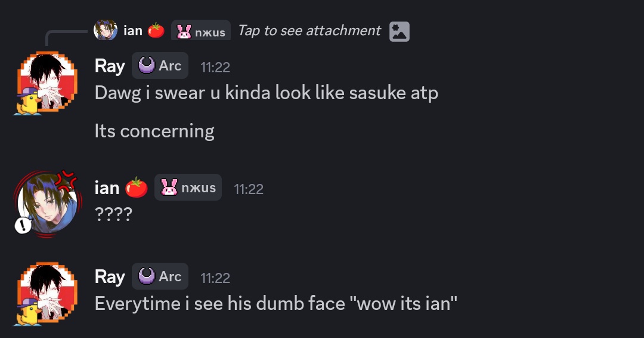The height and width of the screenshot is (338, 644).
Task: Click the Arc tag above the "Everytime" message
Action: coord(160,276)
